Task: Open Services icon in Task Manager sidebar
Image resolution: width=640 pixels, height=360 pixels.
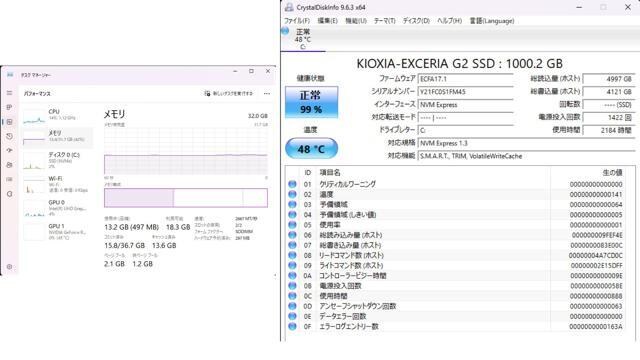Action: point(9,194)
